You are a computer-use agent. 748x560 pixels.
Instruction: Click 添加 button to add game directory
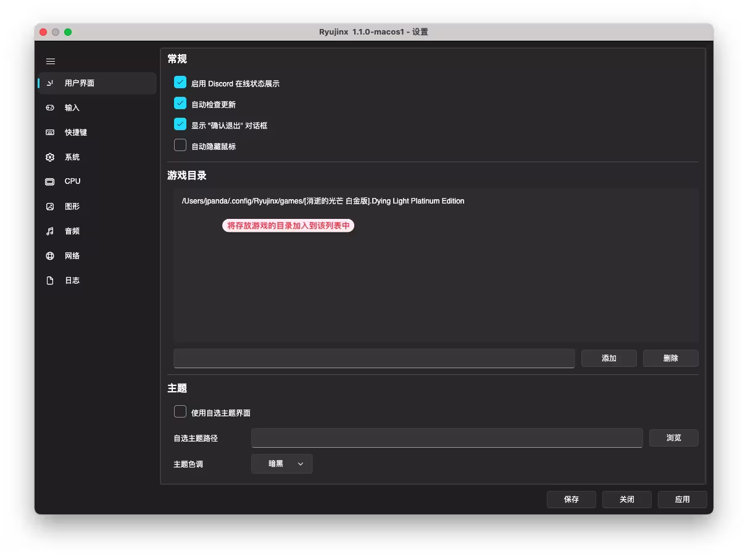[609, 358]
